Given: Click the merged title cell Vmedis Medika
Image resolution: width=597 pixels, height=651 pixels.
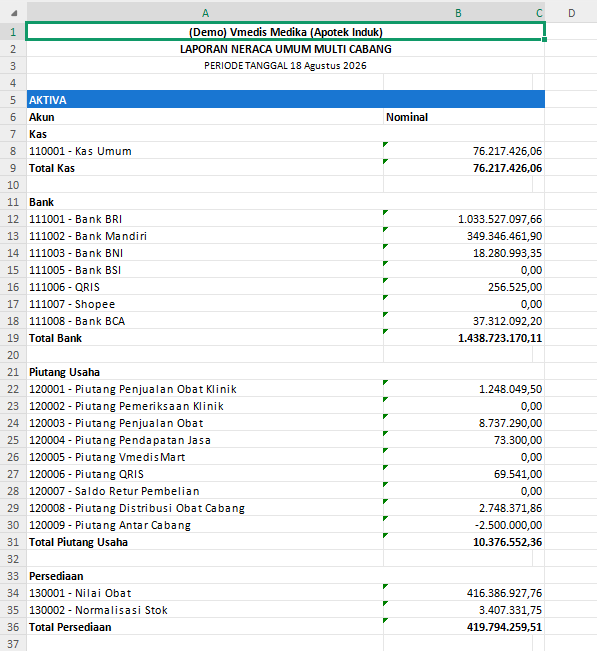Looking at the screenshot, I should pyautogui.click(x=286, y=32).
